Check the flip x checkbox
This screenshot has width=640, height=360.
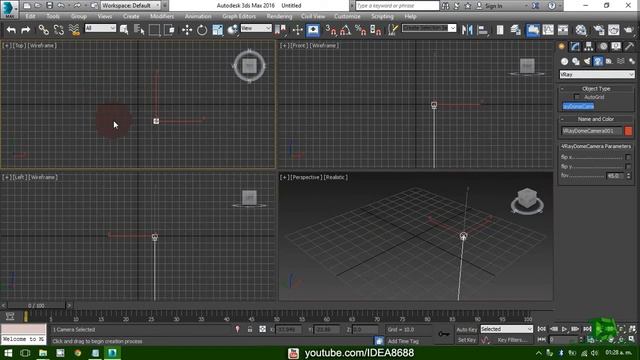(628, 157)
